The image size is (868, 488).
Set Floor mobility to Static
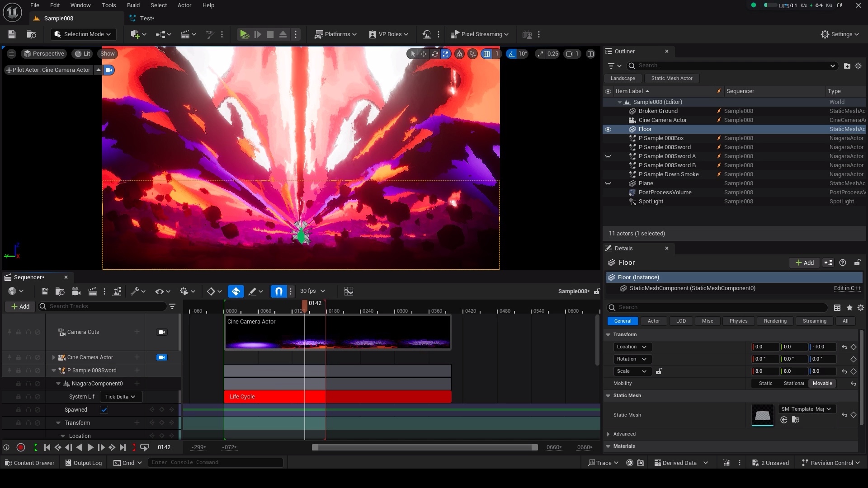[x=765, y=383]
